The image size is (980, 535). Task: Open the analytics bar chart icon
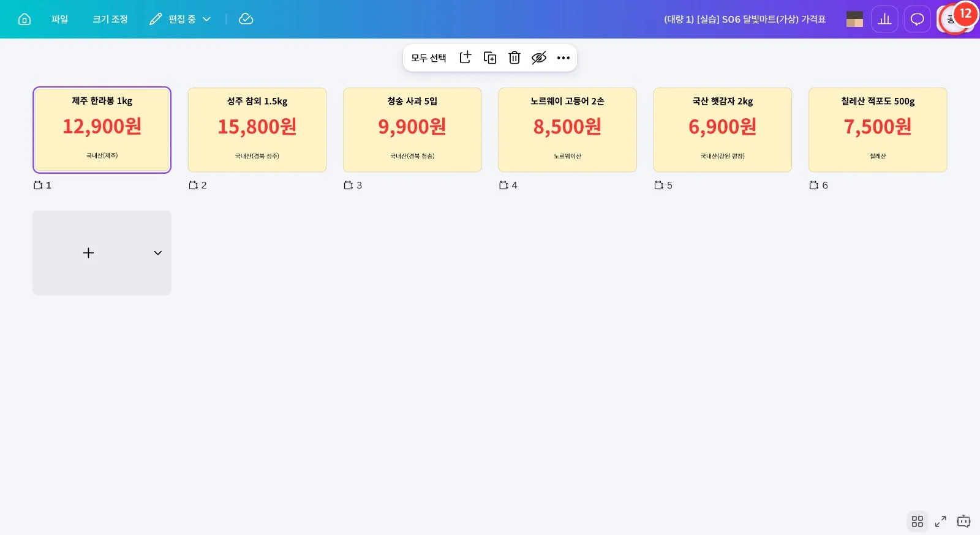[884, 19]
